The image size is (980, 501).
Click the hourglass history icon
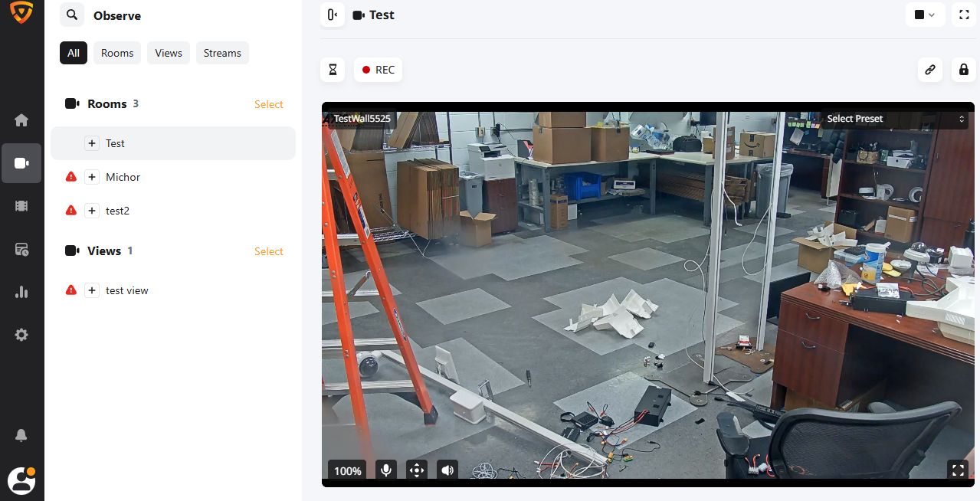(333, 70)
